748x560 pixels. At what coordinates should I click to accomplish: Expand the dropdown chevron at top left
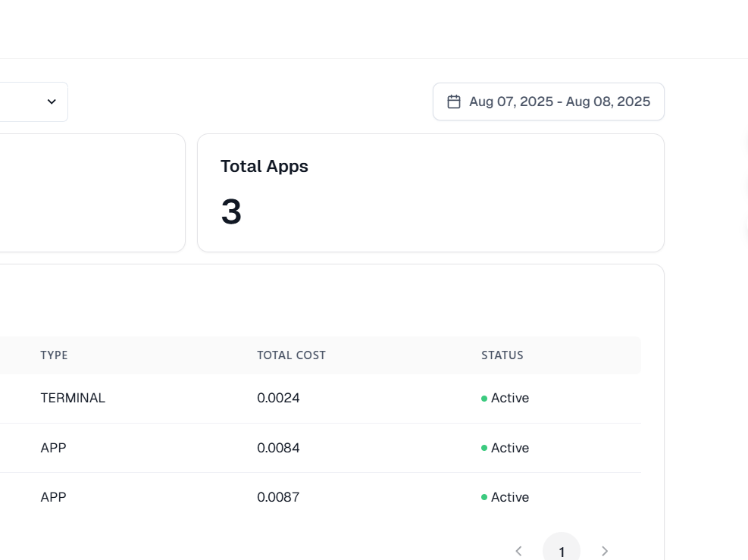click(x=52, y=102)
